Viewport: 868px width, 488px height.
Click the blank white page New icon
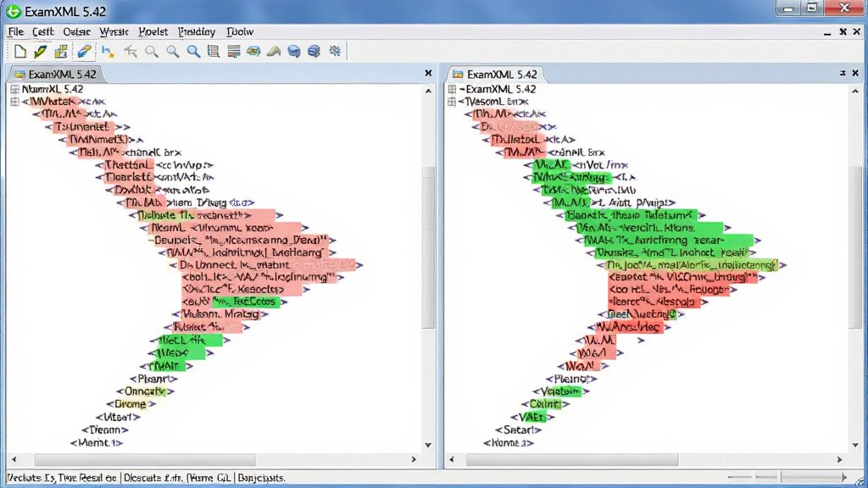20,52
